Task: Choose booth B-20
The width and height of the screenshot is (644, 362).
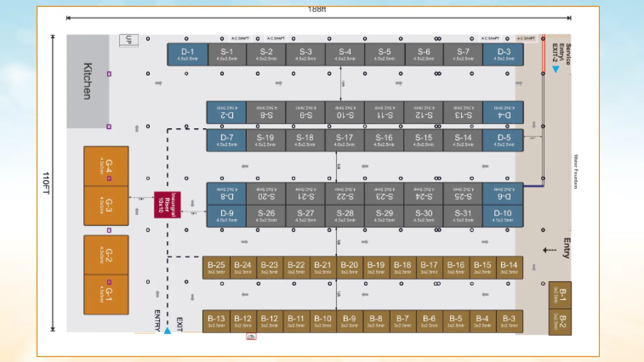Action: [349, 267]
